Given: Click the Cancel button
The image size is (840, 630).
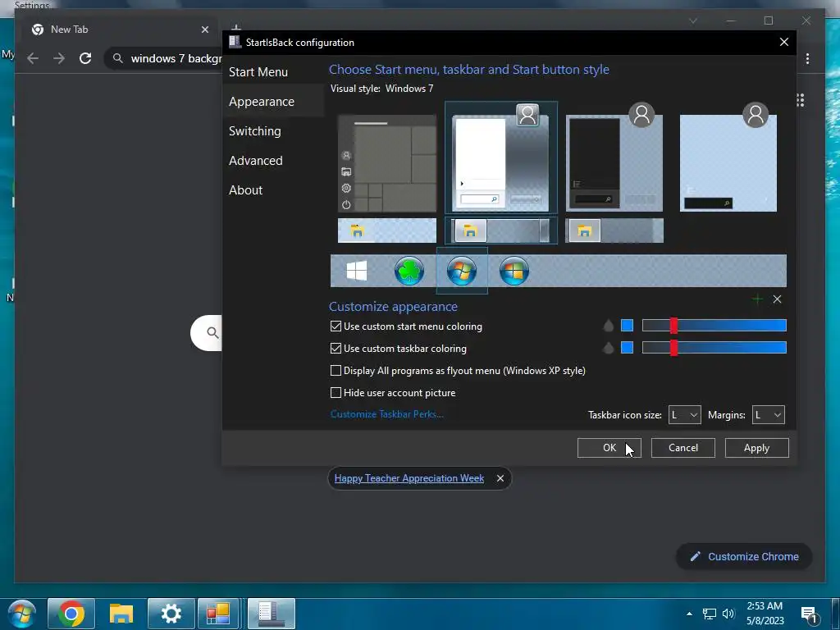Looking at the screenshot, I should tap(683, 448).
